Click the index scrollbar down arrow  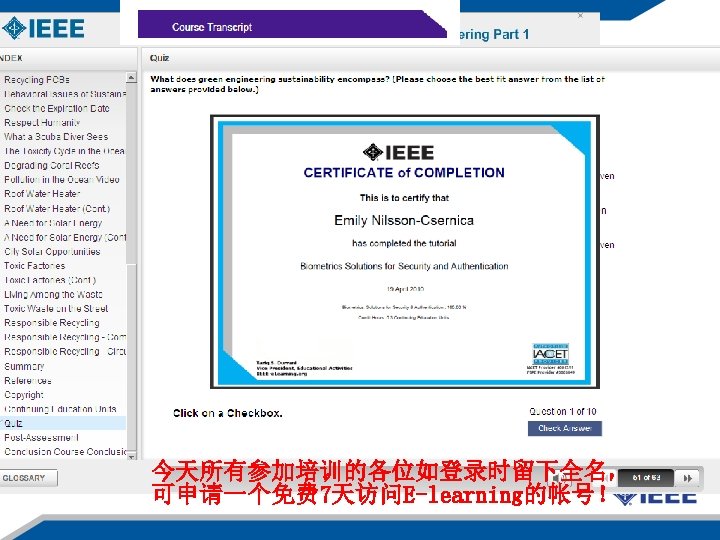point(131,456)
